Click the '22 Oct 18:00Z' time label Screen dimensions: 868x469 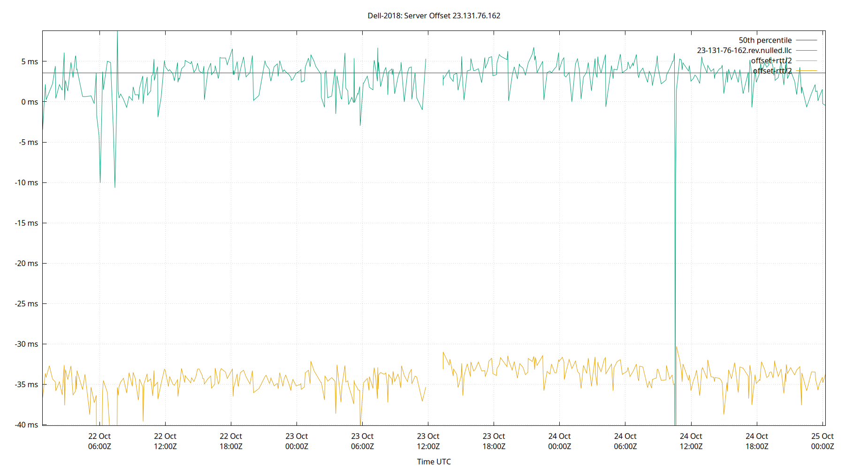[231, 441]
